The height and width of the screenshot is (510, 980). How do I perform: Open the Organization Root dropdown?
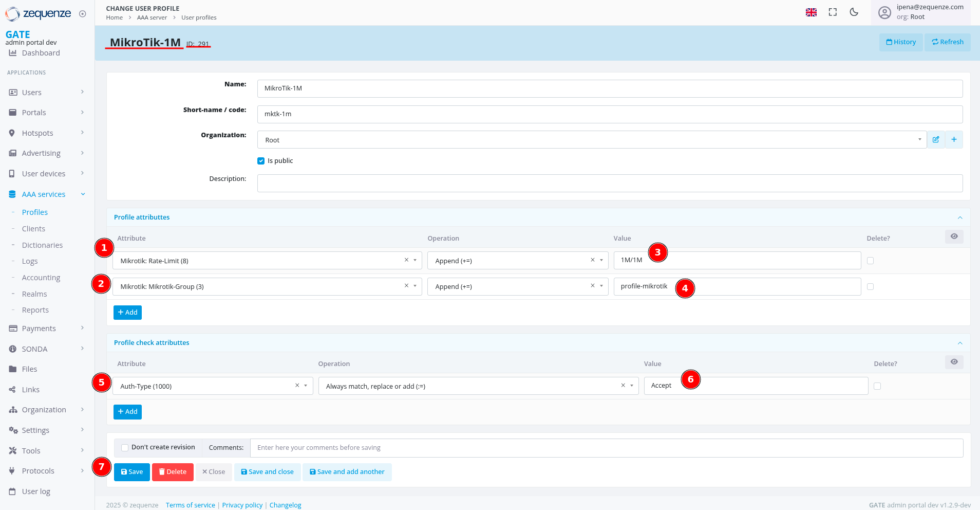tap(591, 140)
